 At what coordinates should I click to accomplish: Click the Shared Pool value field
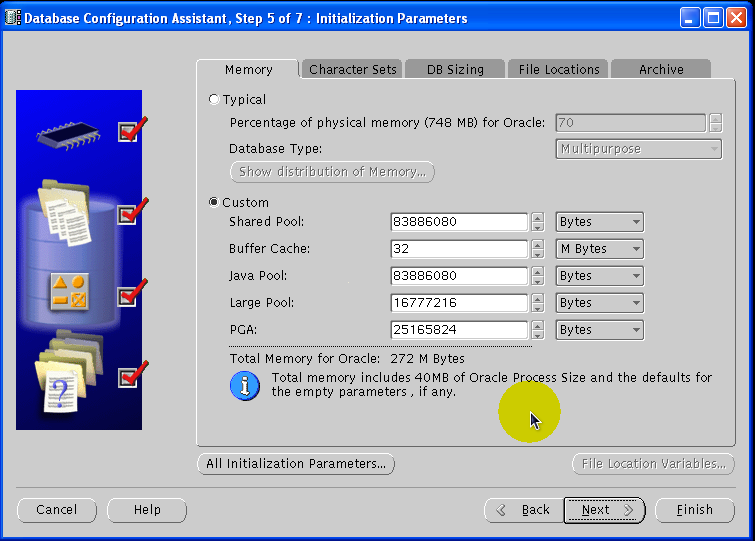pyautogui.click(x=459, y=222)
